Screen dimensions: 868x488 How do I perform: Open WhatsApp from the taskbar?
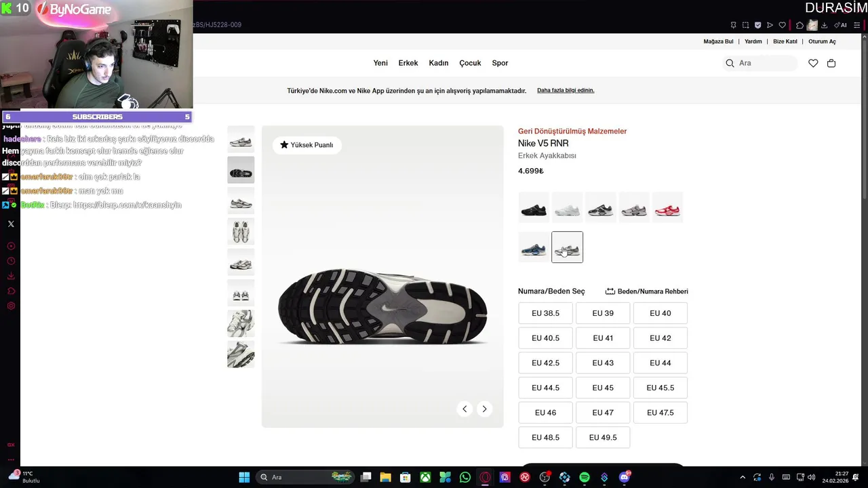coord(465,477)
